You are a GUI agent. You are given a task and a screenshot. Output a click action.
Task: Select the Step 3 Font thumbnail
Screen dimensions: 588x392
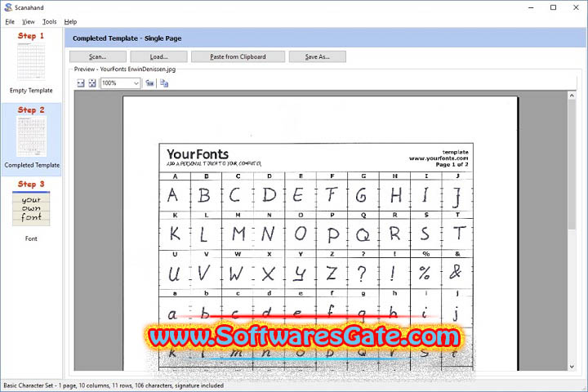[31, 208]
